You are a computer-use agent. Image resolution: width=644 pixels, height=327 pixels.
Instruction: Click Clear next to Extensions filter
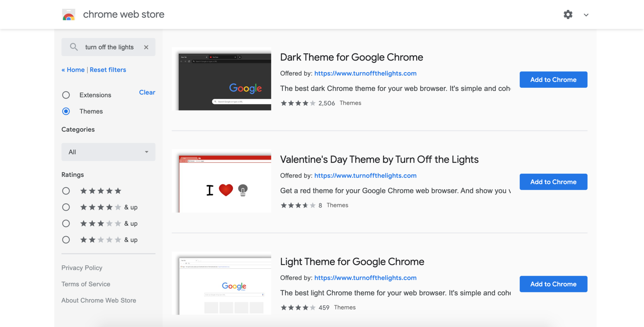[147, 93]
